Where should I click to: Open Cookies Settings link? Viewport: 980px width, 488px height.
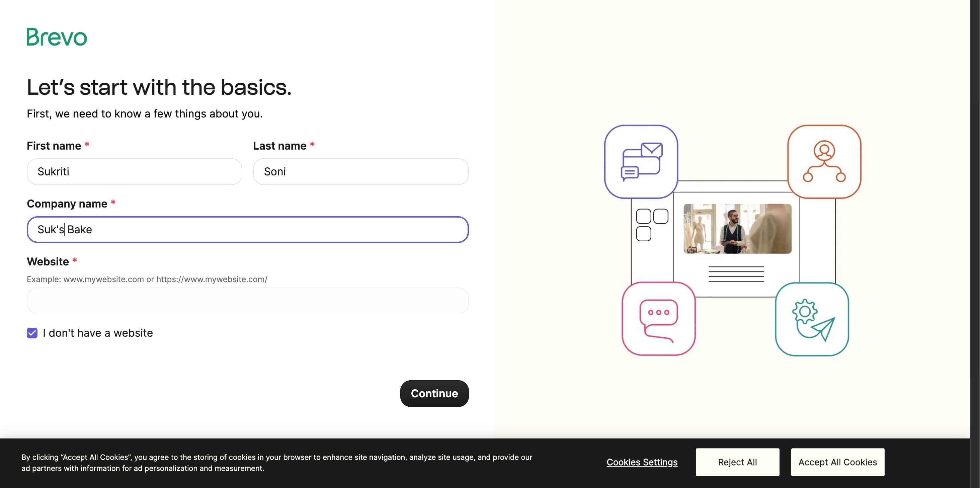pyautogui.click(x=642, y=462)
